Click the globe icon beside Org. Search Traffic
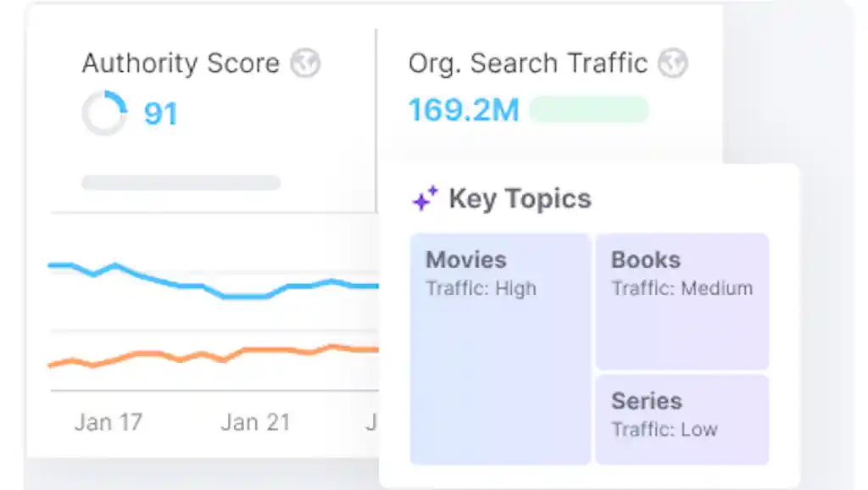Viewport: 868px width, 490px height. 672,63
